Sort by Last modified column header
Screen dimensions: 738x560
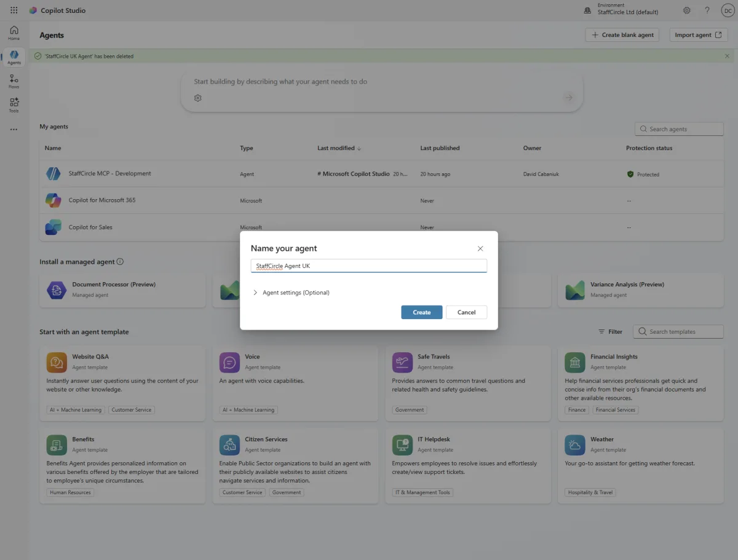339,148
